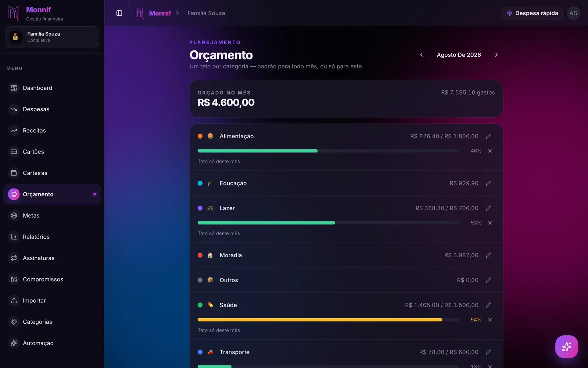The image size is (588, 368).
Task: Open Despesas in the menu
Action: coord(52,109)
